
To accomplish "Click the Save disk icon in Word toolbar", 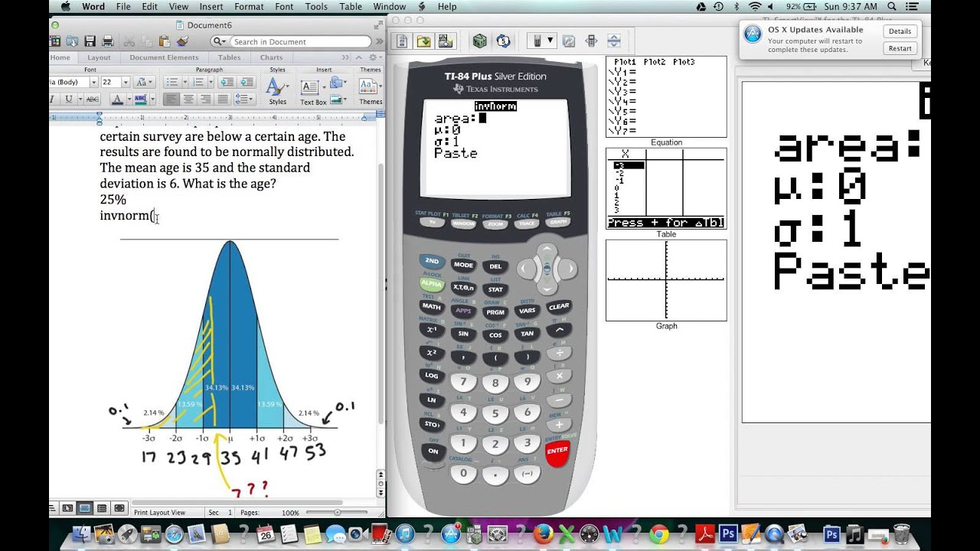I will coord(90,41).
